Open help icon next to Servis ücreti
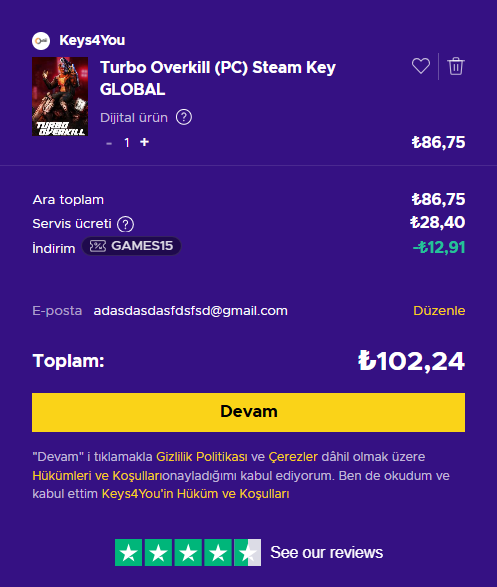The image size is (497, 587). pyautogui.click(x=125, y=224)
